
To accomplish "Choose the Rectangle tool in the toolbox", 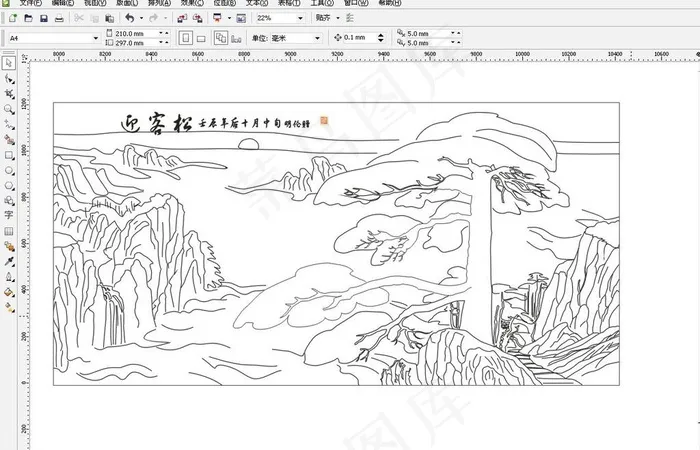I will pyautogui.click(x=9, y=155).
